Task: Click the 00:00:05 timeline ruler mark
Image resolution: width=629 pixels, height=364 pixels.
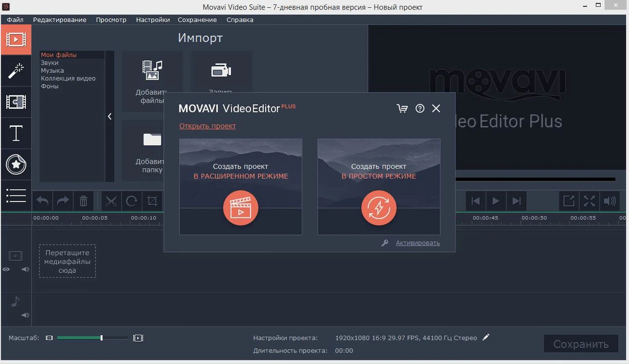Action: point(94,218)
